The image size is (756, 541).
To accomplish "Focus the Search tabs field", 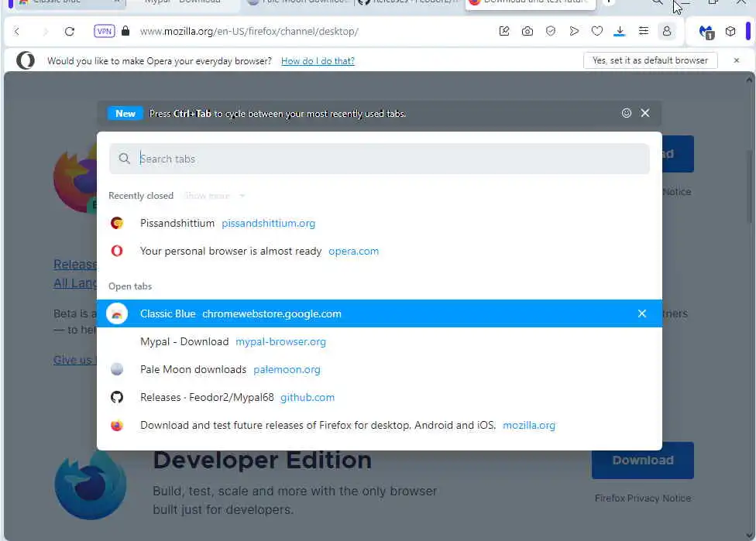I will click(x=379, y=159).
